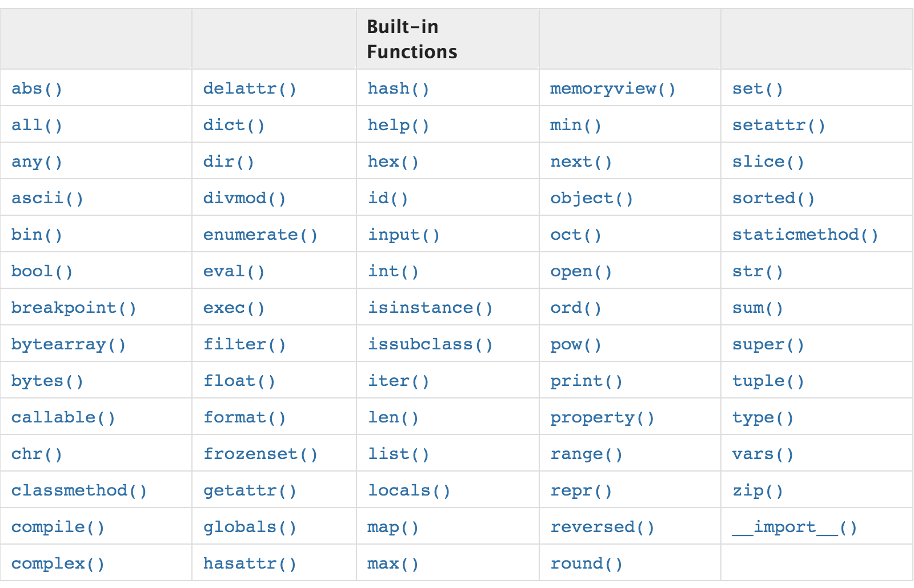Screen dimensions: 914x588
Task: Select the round() function link
Action: (x=586, y=563)
